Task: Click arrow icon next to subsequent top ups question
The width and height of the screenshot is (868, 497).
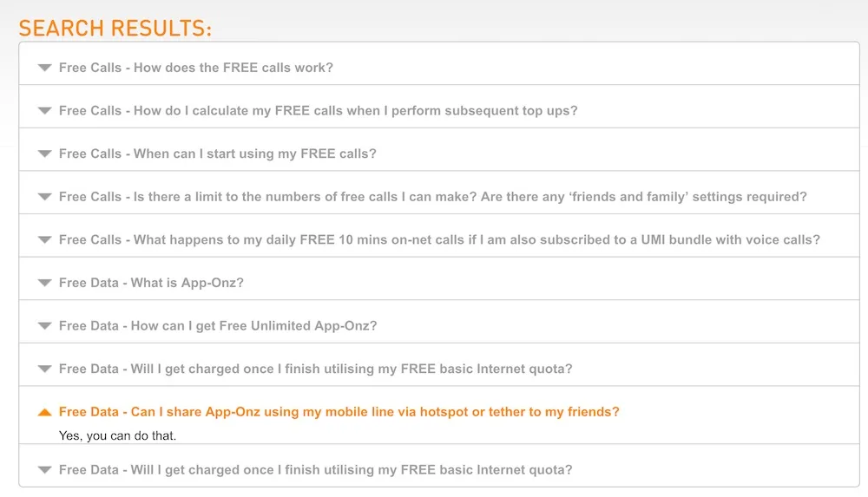Action: pyautogui.click(x=45, y=111)
